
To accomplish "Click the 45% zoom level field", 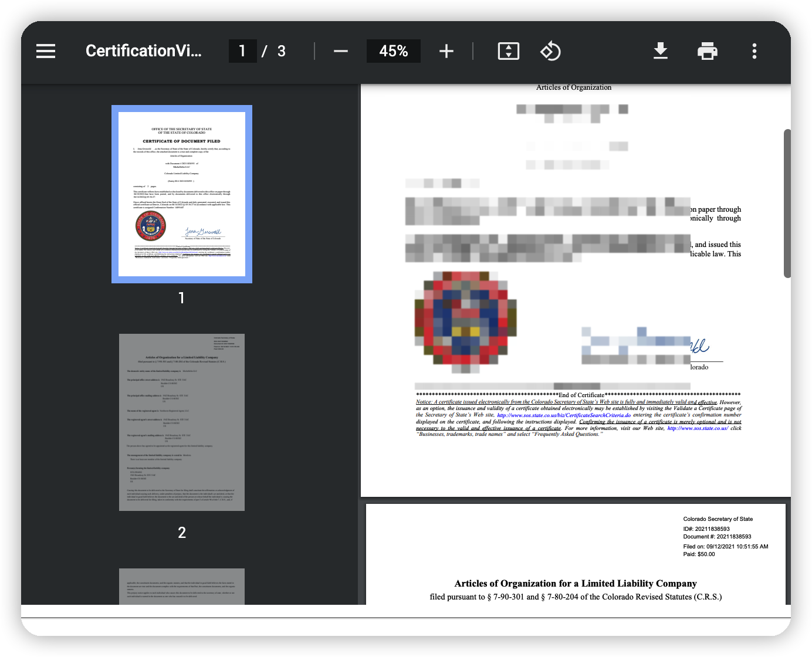I will [393, 51].
